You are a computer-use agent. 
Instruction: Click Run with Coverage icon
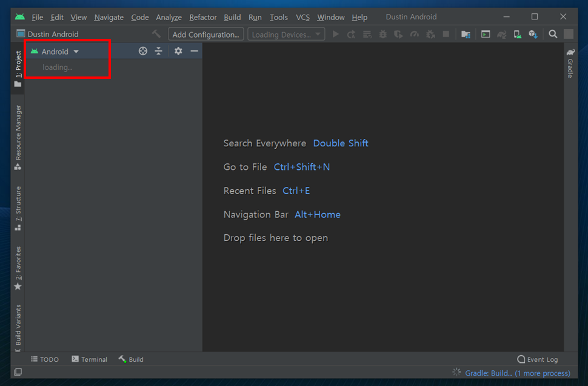click(398, 34)
